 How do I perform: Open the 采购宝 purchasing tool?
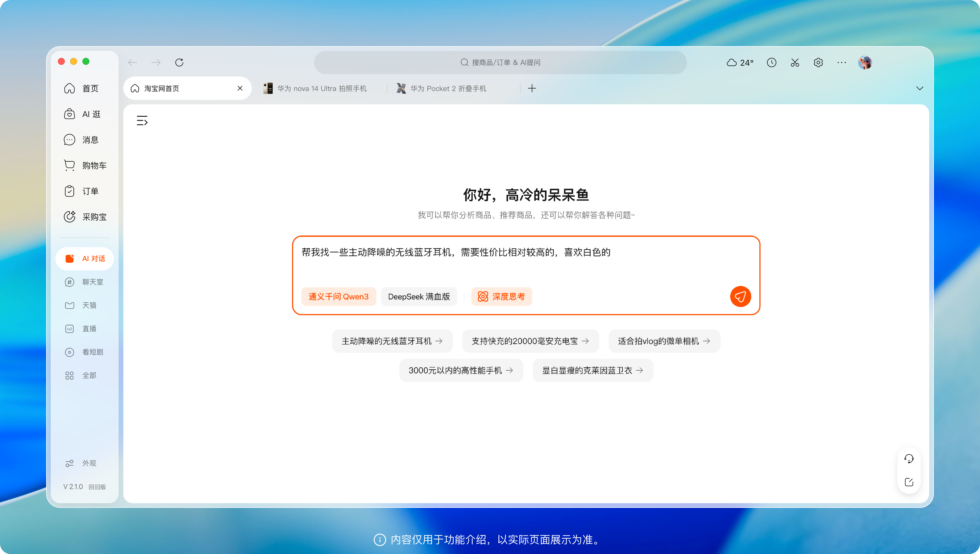coord(85,217)
